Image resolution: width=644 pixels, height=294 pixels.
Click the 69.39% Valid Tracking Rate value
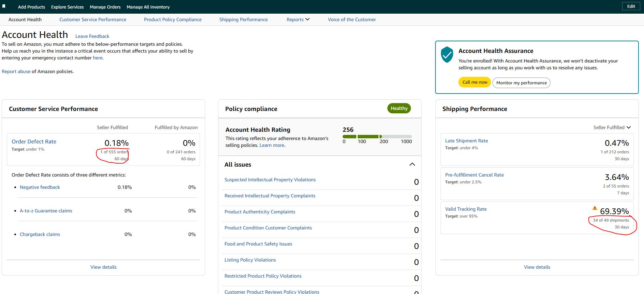614,211
